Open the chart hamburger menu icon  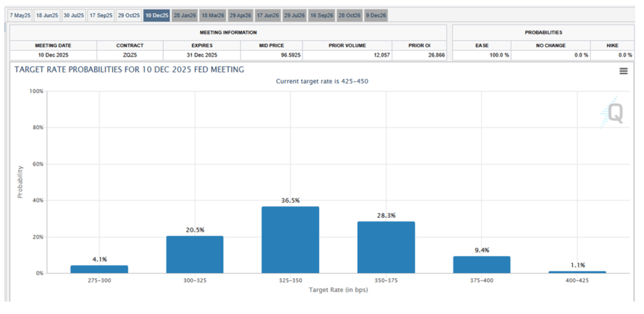tap(623, 71)
